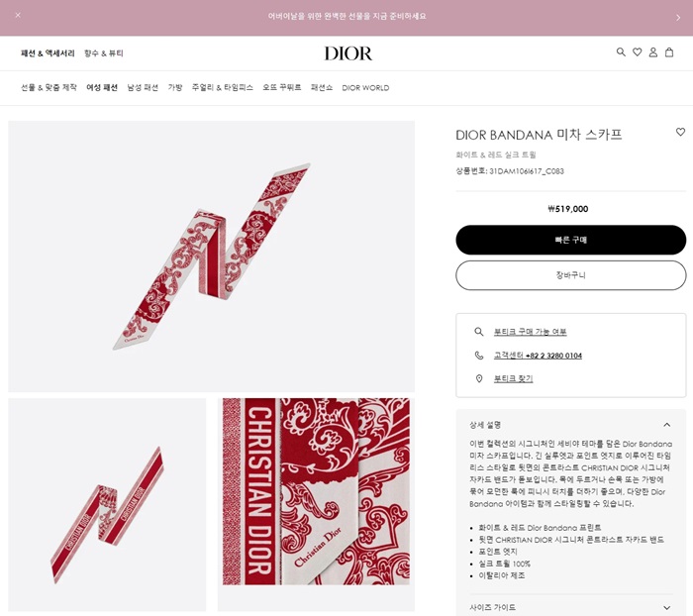Open the CHRISTIAN DIOR close-up thumbnail
The image size is (693, 616).
316,491
